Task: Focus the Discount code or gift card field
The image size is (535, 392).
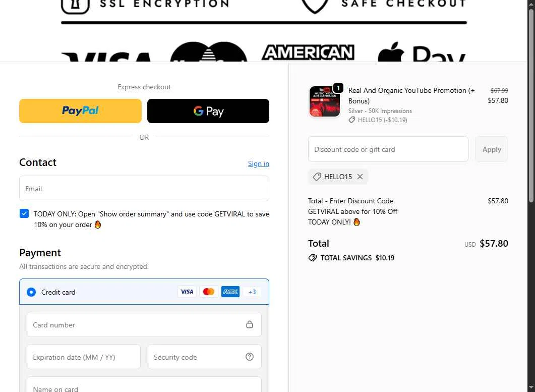Action: (388, 149)
